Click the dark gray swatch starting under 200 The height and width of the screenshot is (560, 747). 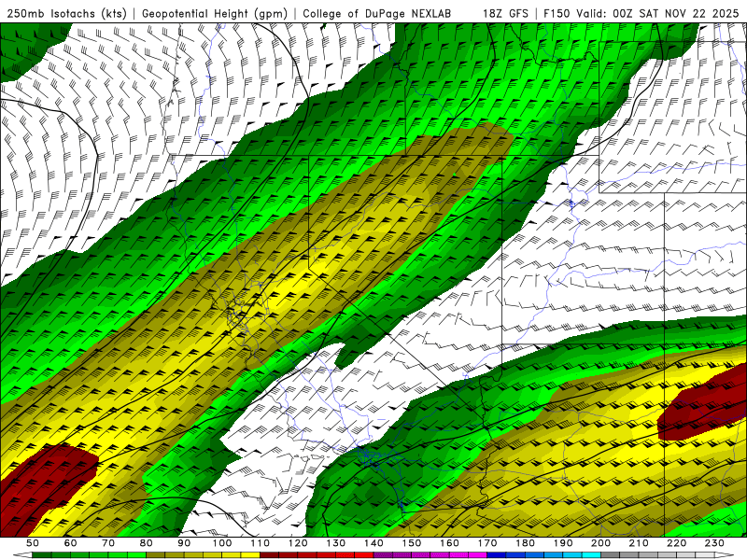click(611, 554)
